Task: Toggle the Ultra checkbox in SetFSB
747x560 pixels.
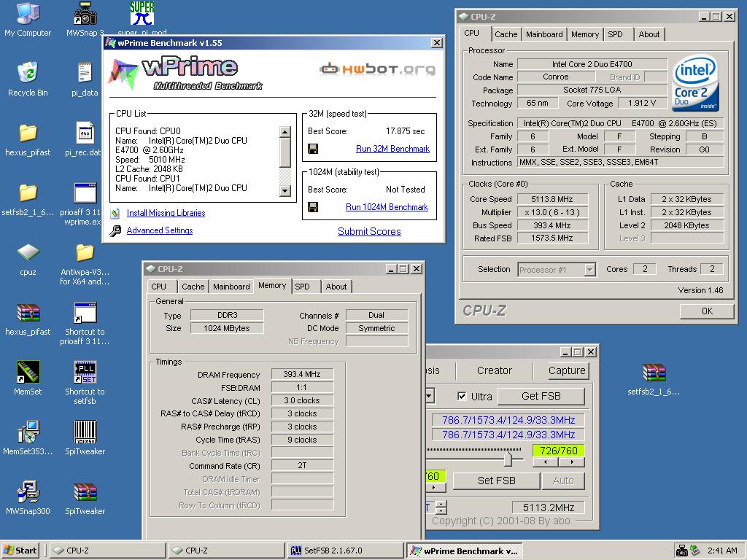Action: [462, 396]
